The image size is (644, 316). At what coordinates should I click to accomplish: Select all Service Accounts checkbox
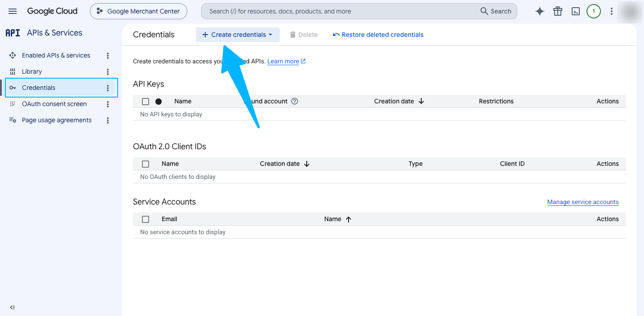click(x=146, y=219)
